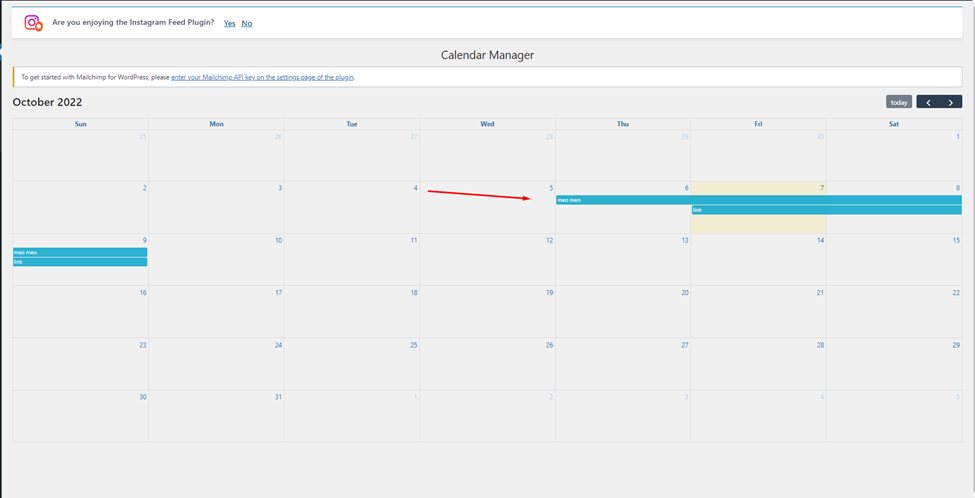The image size is (975, 498).
Task: Select October 14 day number
Action: (x=821, y=240)
